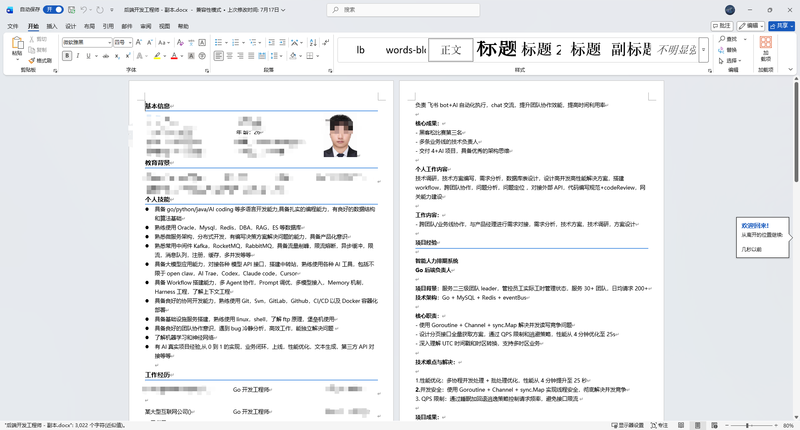Click the Sort A-Z icon
The width and height of the screenshot is (800, 430).
[x=313, y=42]
